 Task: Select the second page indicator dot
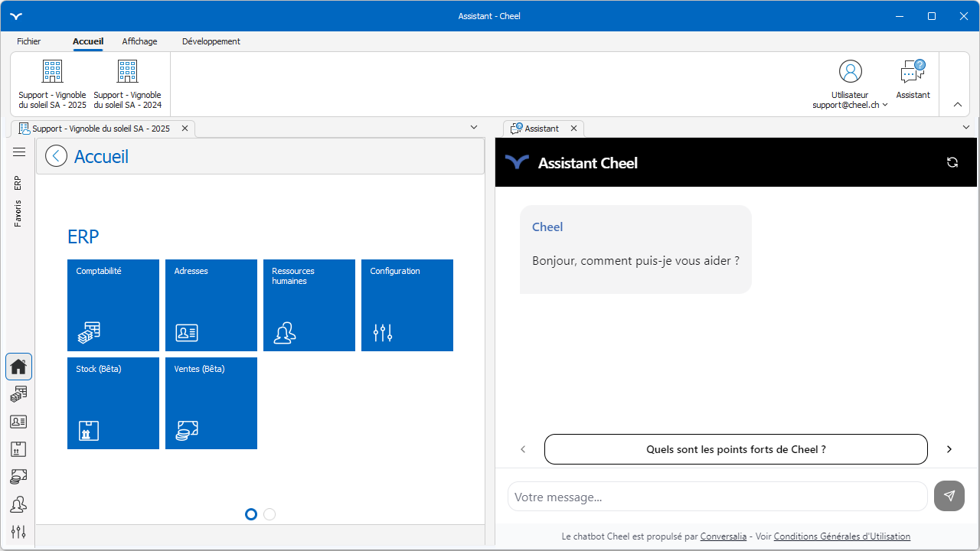click(269, 514)
